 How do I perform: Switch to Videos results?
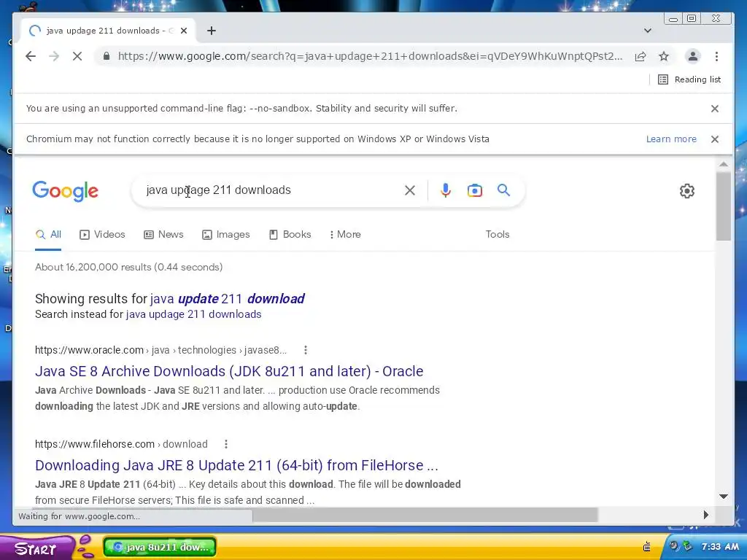click(x=102, y=234)
